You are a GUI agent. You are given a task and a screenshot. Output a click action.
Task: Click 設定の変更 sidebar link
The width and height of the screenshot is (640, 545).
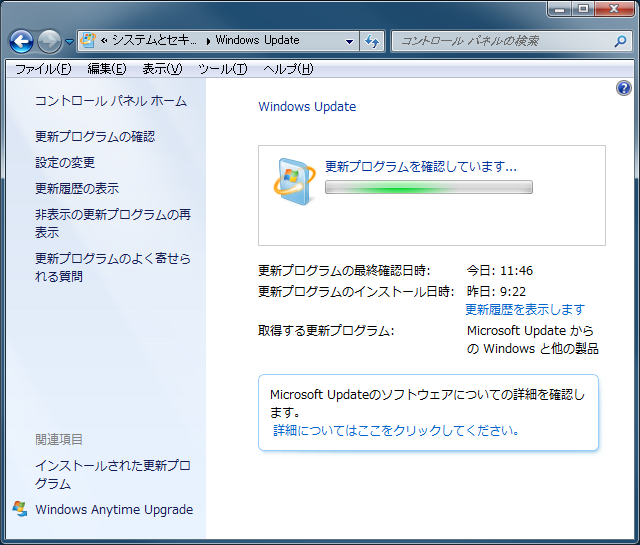pos(65,162)
